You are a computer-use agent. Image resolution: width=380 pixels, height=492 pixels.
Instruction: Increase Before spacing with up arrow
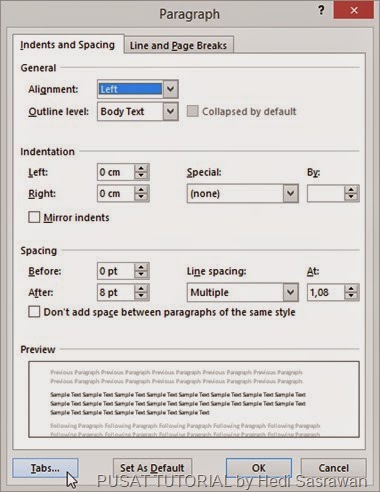click(x=141, y=267)
